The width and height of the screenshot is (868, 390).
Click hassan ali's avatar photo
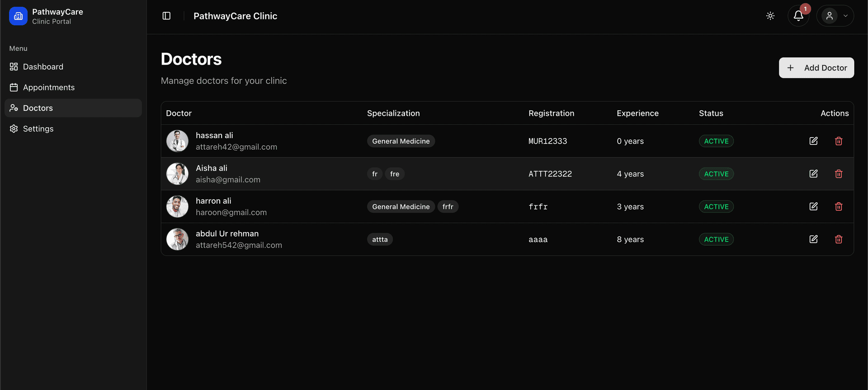tap(177, 141)
